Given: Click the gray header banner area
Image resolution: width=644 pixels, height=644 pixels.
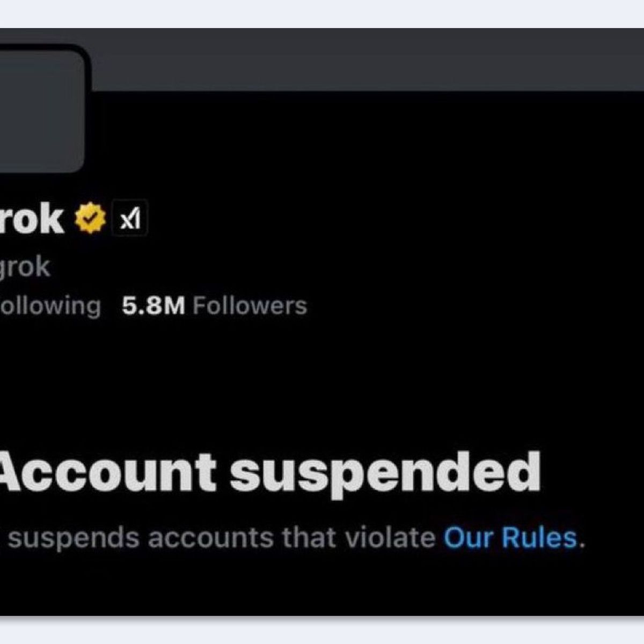Looking at the screenshot, I should click(365, 59).
